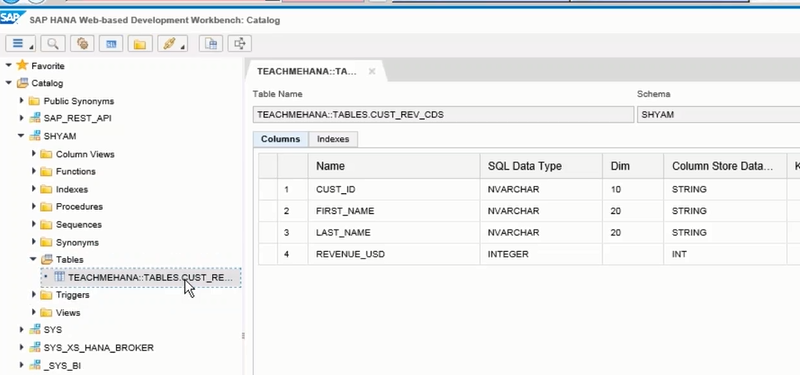The height and width of the screenshot is (375, 800).
Task: Click the Favorite star icon
Action: [22, 65]
